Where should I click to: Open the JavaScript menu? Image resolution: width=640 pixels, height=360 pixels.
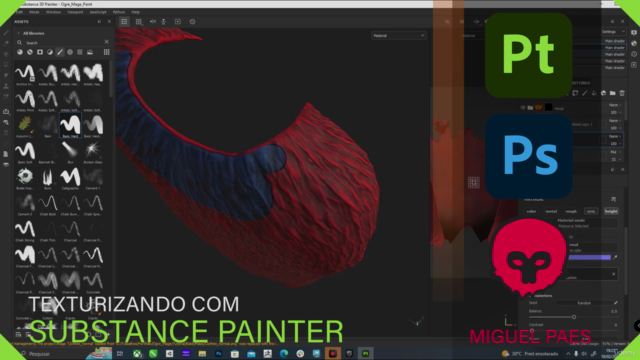click(x=98, y=12)
